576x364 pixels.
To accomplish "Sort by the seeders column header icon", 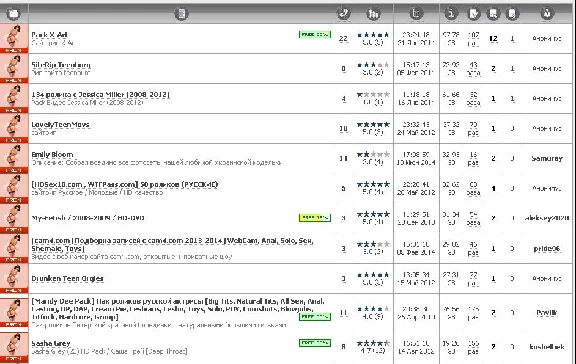I will click(493, 14).
